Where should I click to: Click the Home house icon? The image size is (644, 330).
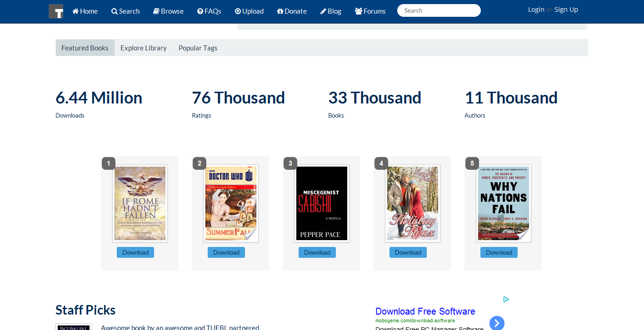(x=75, y=11)
